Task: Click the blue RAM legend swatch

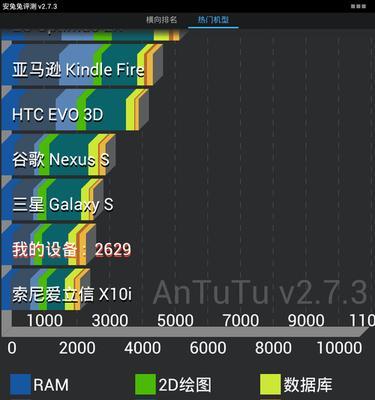Action: pos(20,384)
